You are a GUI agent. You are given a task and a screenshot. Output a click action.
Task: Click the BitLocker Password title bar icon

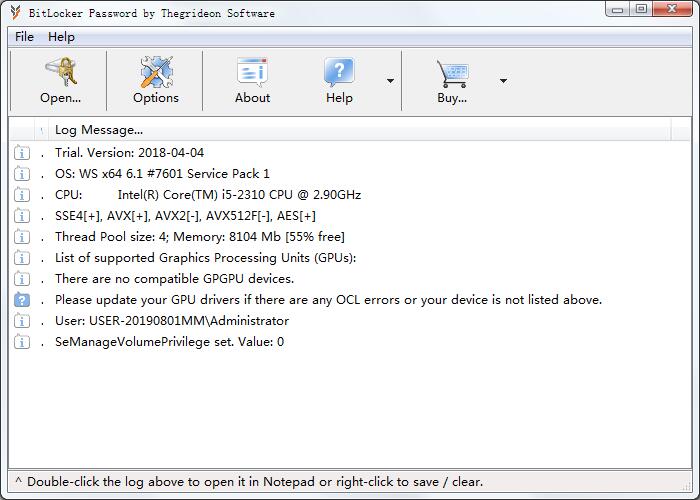(x=14, y=13)
